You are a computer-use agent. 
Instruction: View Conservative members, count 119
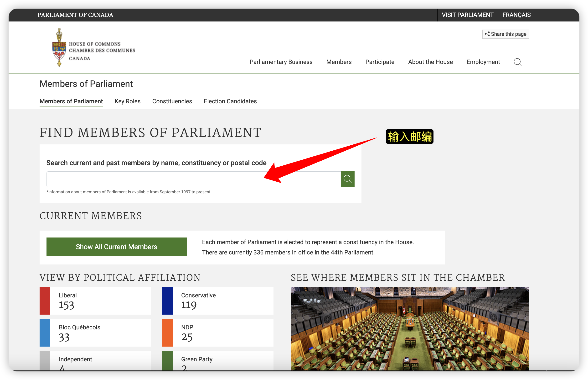(x=218, y=301)
